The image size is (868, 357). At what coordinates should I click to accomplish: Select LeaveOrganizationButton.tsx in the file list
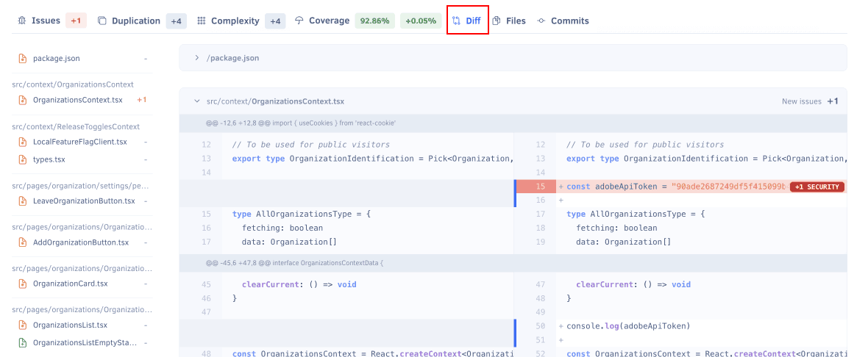[x=84, y=201]
